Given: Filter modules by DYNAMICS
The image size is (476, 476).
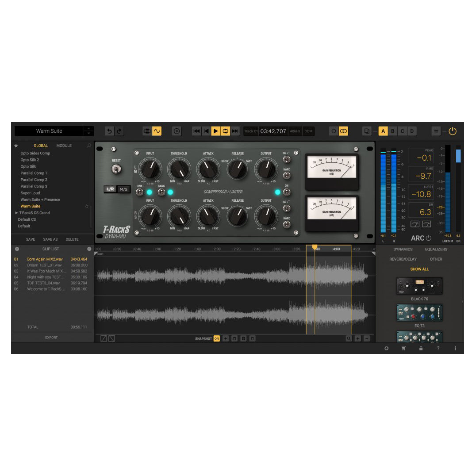Looking at the screenshot, I should click(x=403, y=249).
